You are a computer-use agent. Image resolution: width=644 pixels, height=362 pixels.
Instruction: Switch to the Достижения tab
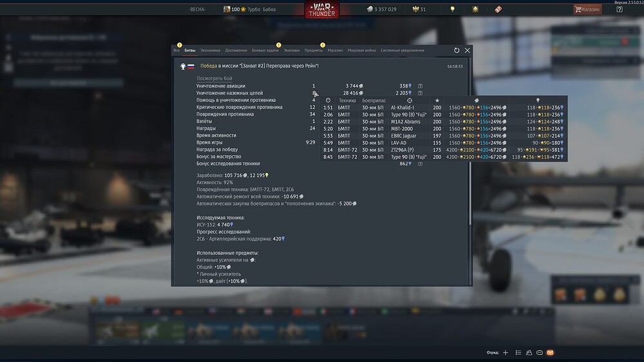tap(236, 50)
